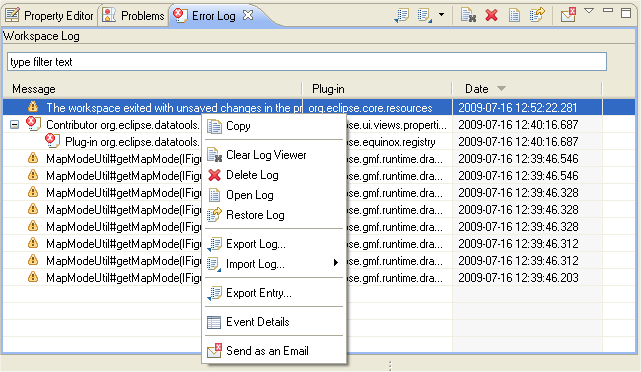Collapse the Contributor org.eclipse.datatools entry

click(14, 125)
